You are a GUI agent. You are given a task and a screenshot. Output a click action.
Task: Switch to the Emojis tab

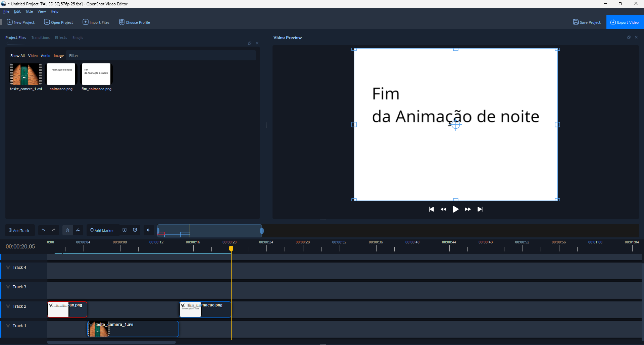click(78, 38)
